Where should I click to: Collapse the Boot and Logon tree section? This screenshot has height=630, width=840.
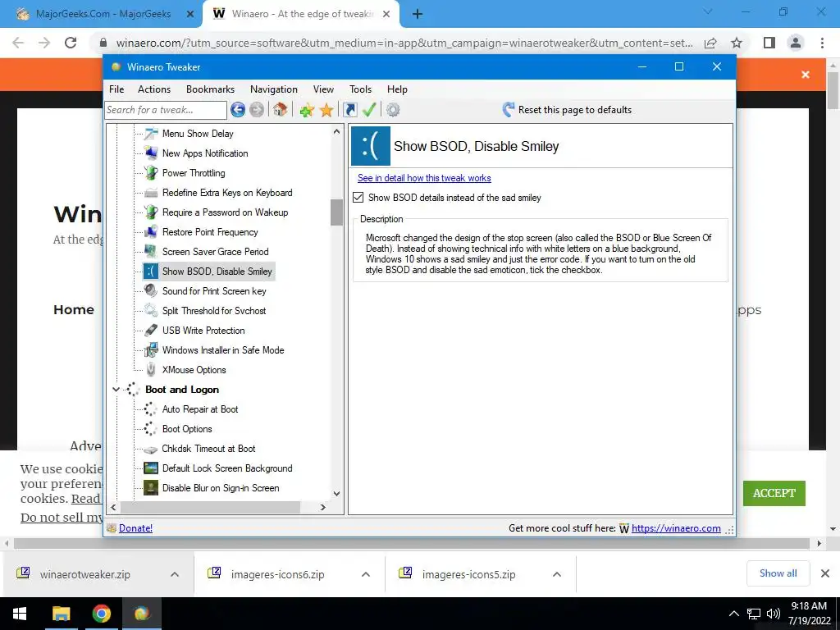tap(116, 390)
